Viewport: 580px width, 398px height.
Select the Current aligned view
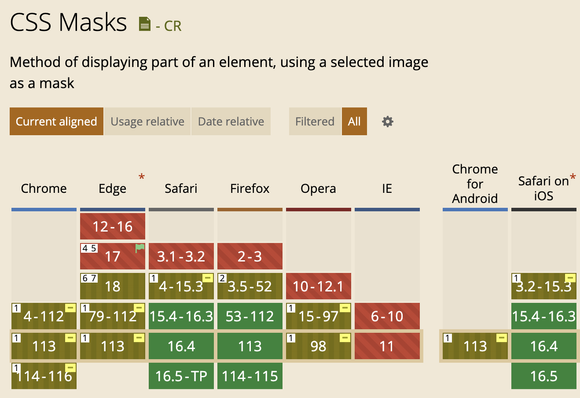(x=56, y=121)
